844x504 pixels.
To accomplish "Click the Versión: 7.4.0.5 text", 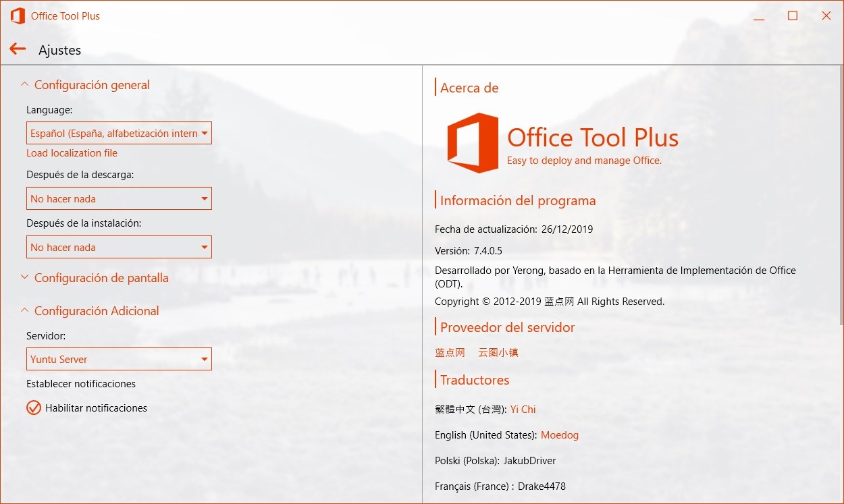I will pos(469,250).
